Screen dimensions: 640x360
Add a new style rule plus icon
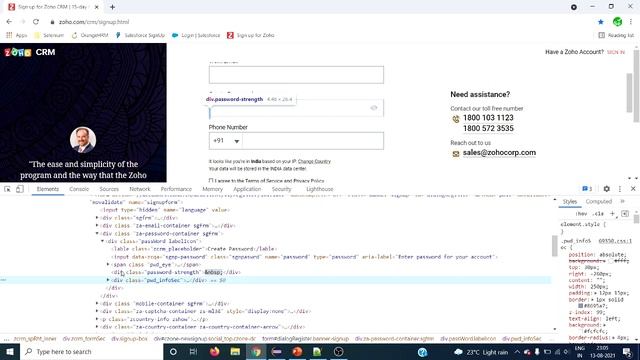[612, 214]
